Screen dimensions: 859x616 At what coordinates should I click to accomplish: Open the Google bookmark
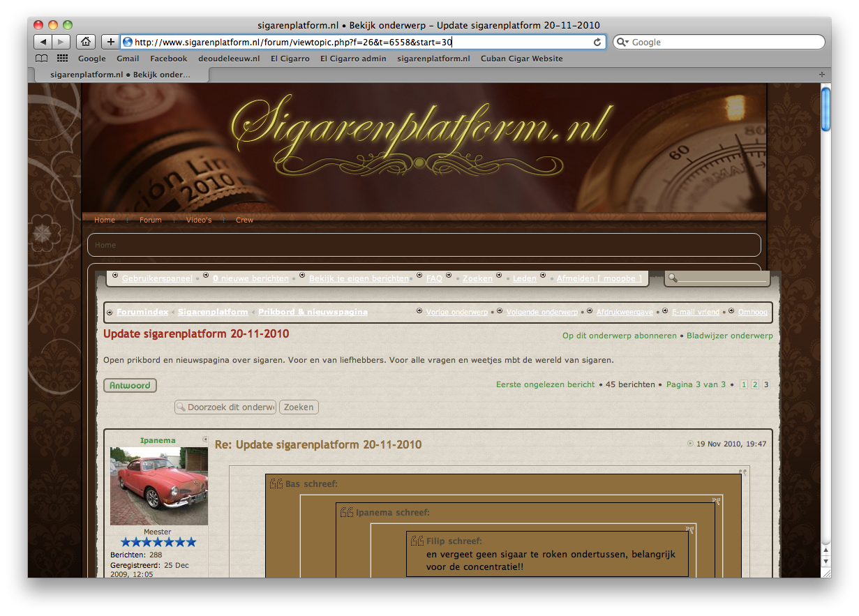91,59
